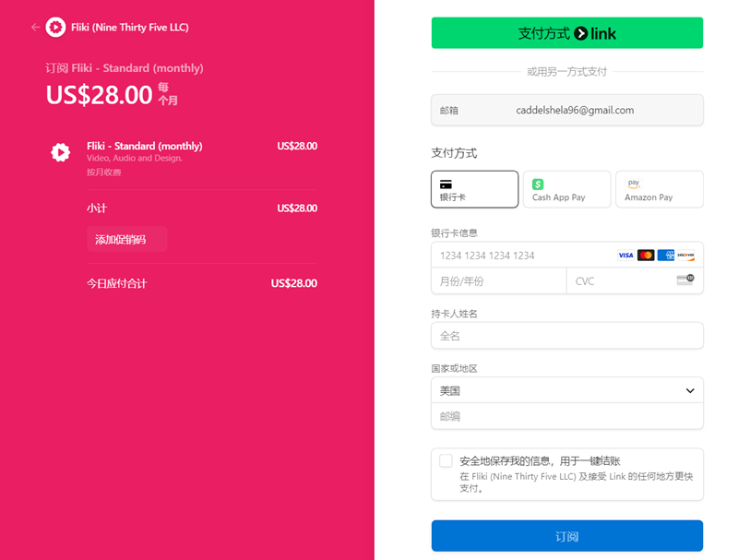
Task: Choose the Cash App Pay option
Action: 566,189
